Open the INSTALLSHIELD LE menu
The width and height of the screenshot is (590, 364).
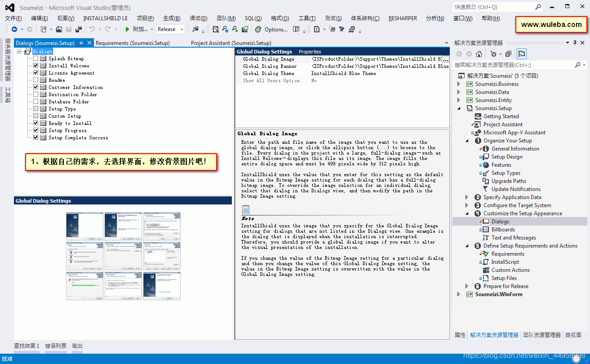[106, 18]
